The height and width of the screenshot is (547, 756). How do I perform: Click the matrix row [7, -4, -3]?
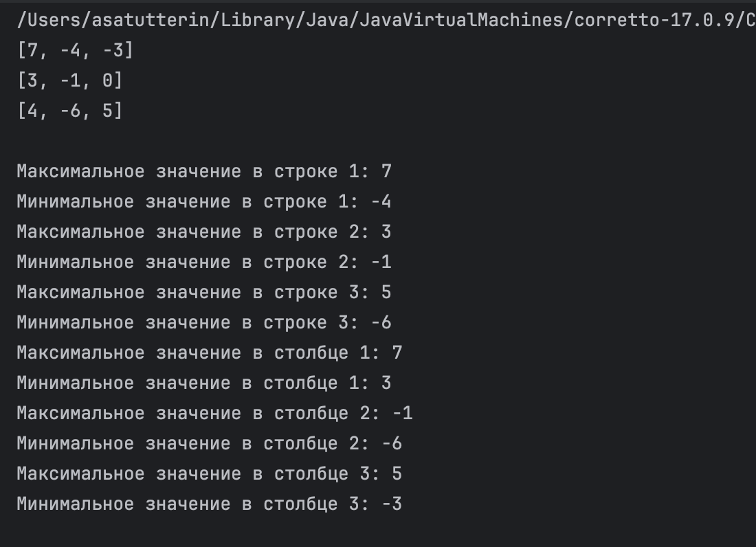point(75,50)
